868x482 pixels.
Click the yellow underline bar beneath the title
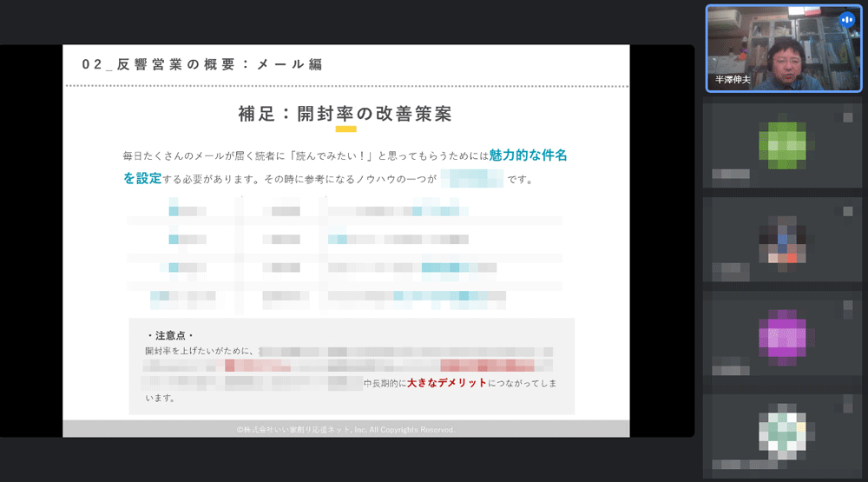tap(345, 129)
